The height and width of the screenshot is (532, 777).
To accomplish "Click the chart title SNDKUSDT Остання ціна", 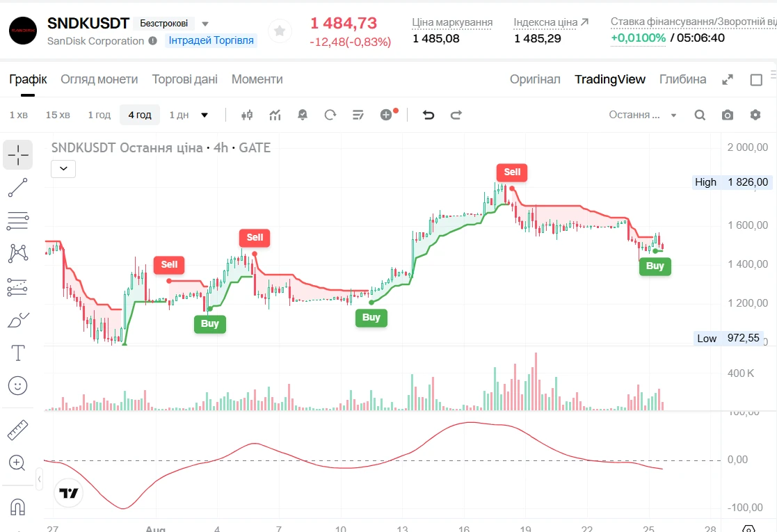I will 127,147.
